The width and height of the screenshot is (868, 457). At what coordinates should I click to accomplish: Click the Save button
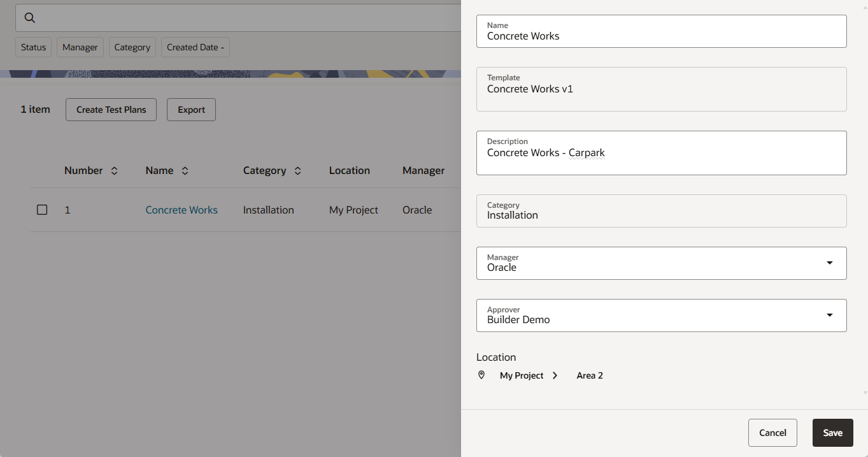832,433
